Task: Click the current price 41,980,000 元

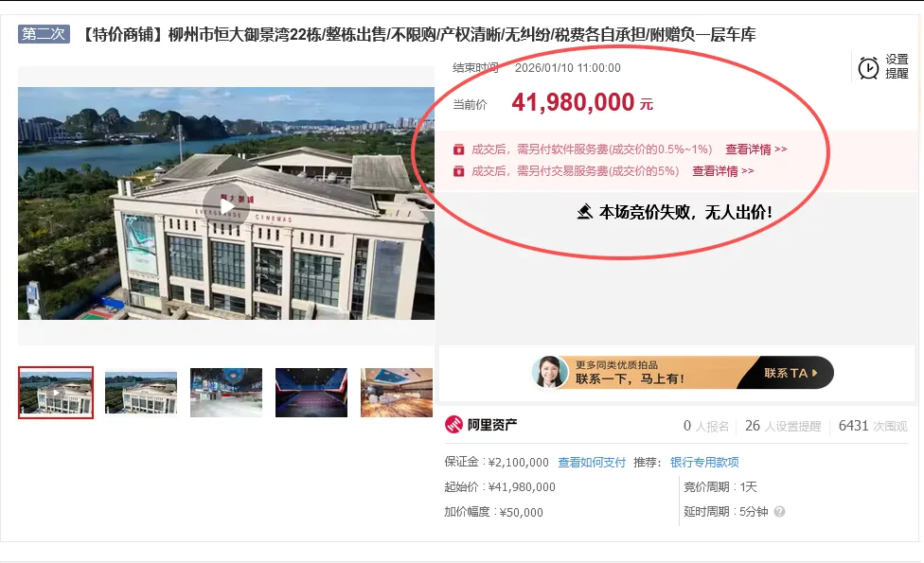Action: [582, 102]
